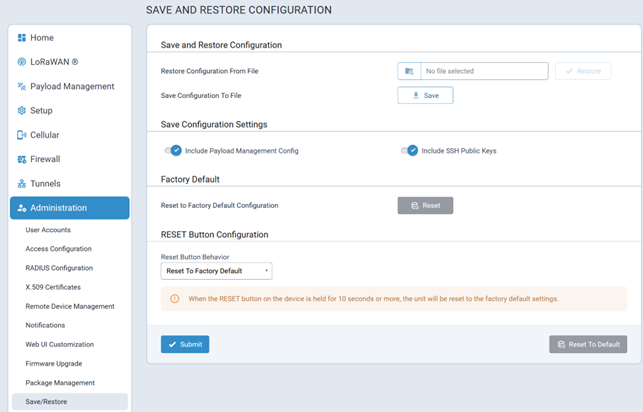This screenshot has width=643, height=412.
Task: Click the Tunnels network icon
Action: coord(22,184)
